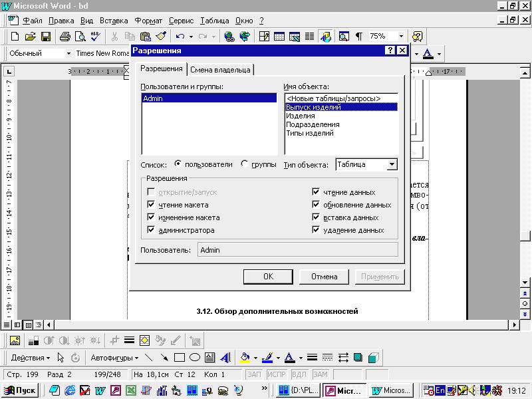Open the Windows 'Пуск' start button
This screenshot has width=532, height=399.
coord(20,390)
